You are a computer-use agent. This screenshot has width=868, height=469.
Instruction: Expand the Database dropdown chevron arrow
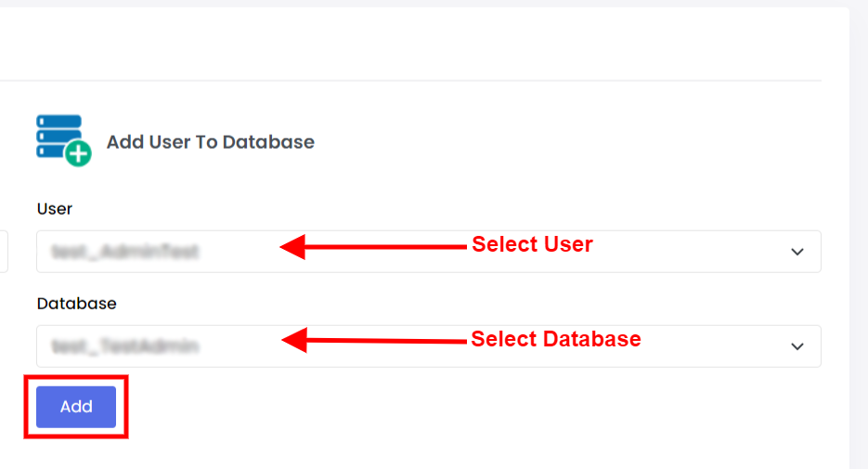[x=797, y=346]
